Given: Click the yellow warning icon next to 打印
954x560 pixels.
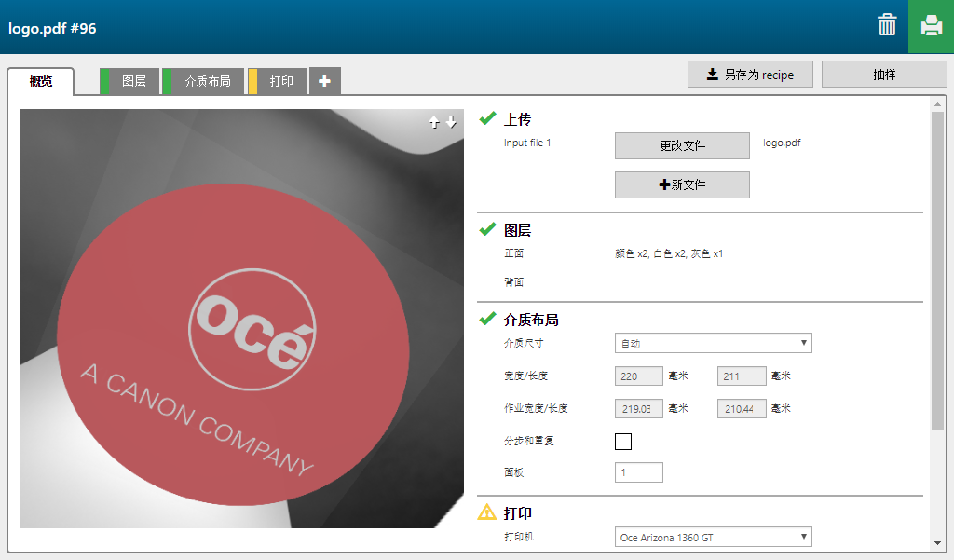Looking at the screenshot, I should 486,512.
